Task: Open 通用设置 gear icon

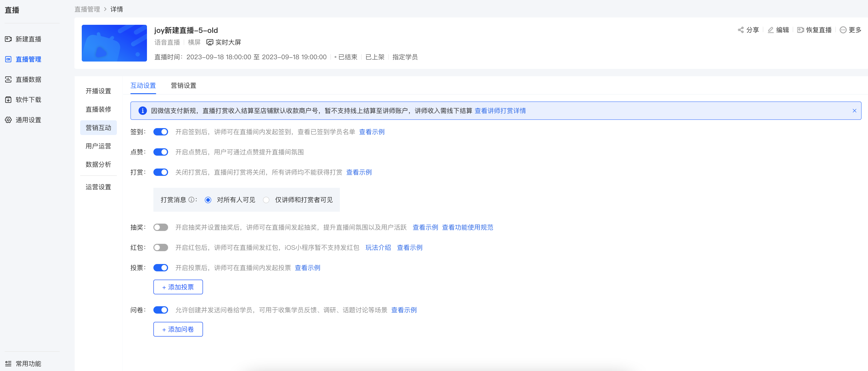Action: click(8, 120)
